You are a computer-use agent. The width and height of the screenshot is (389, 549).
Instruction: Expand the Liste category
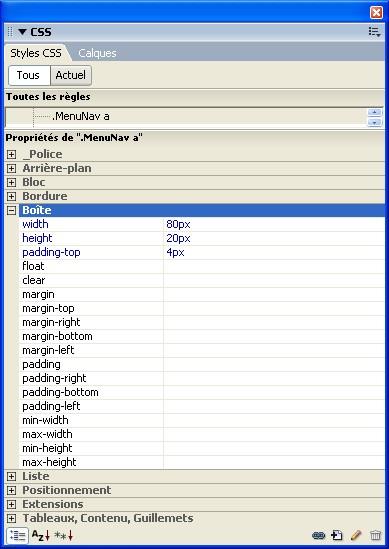[12, 477]
